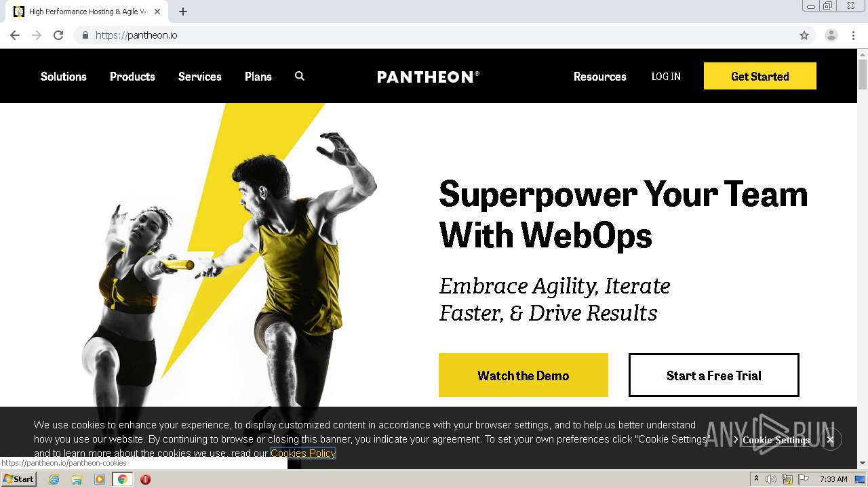
Task: Click the speaker volume tray icon
Action: 771,479
